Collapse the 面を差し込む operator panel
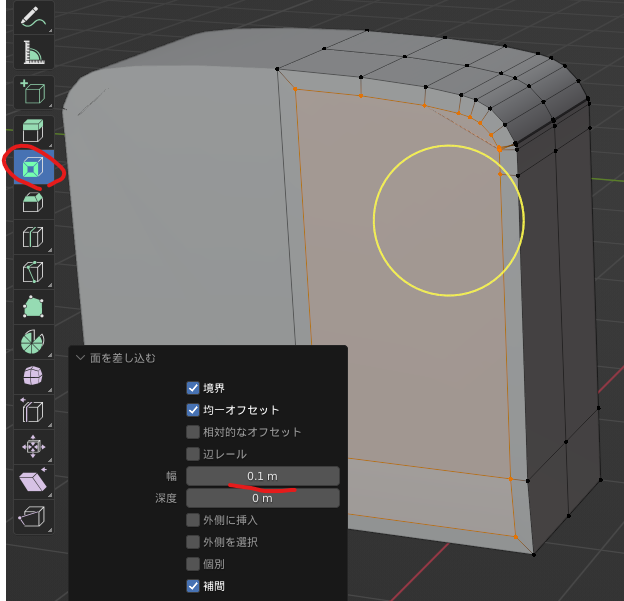Viewport: 624px width, 601px height. [x=80, y=358]
